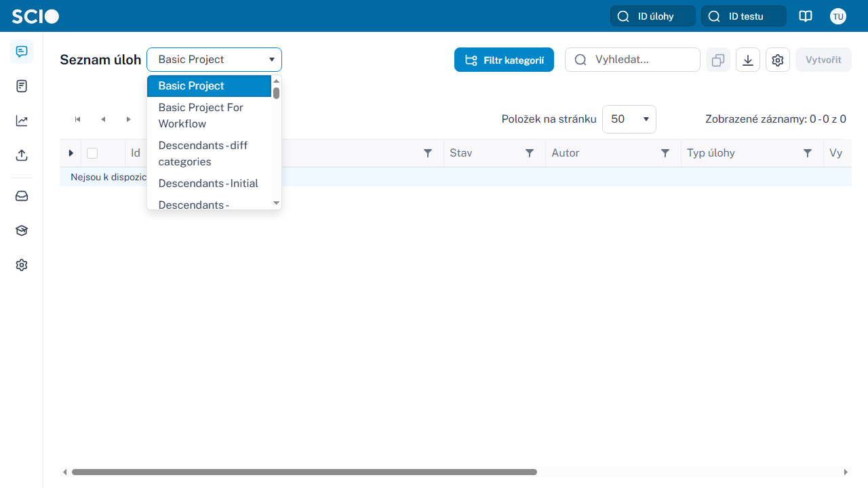
Task: Open the Stav column filter icon
Action: point(530,153)
